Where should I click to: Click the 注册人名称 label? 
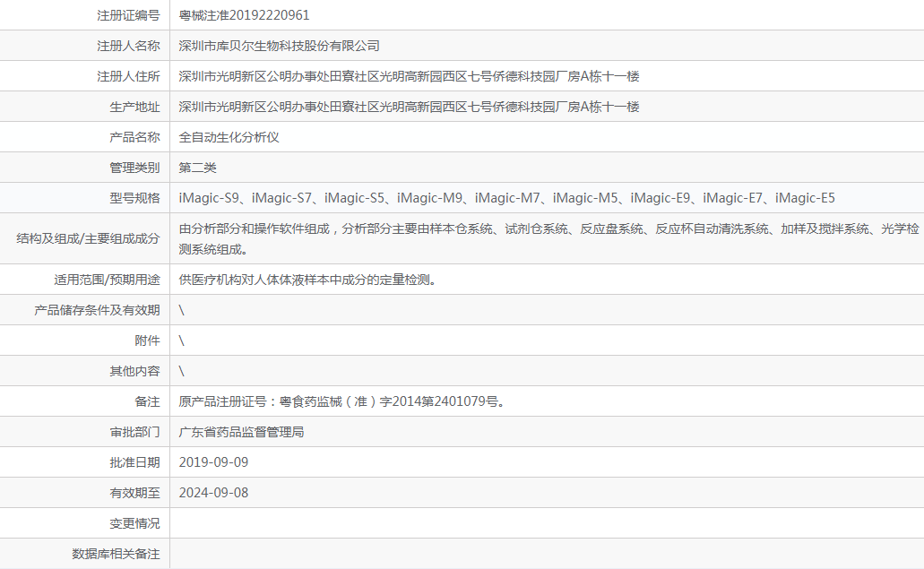coord(128,46)
